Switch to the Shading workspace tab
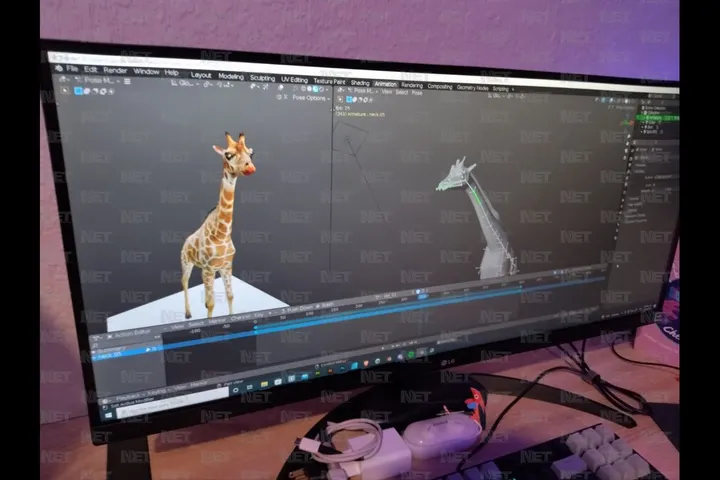This screenshot has width=720, height=480. point(360,83)
